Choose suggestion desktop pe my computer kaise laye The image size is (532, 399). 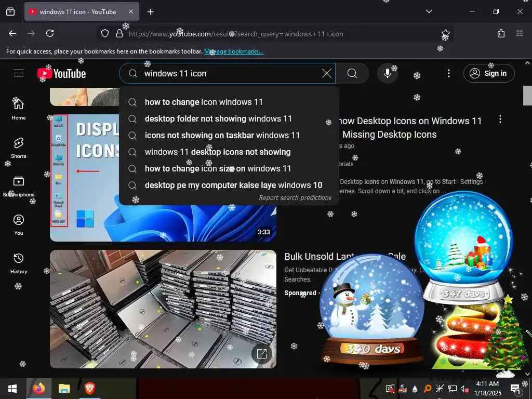pyautogui.click(x=229, y=185)
